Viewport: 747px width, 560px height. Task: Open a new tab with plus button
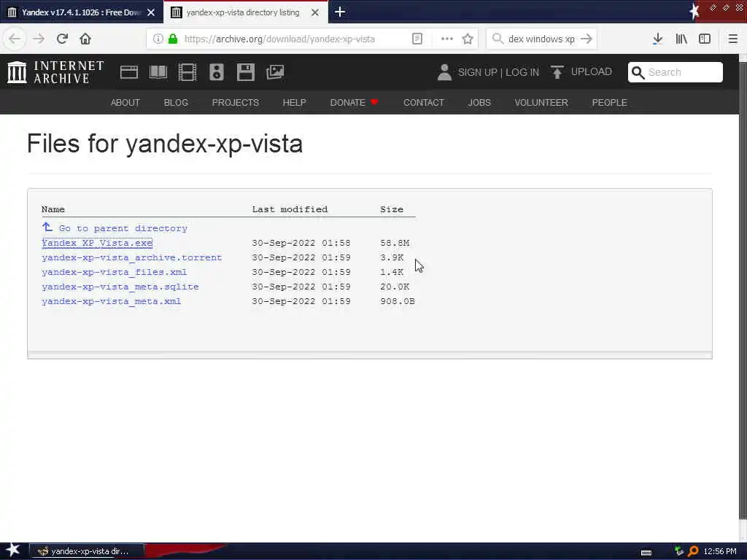(x=340, y=12)
